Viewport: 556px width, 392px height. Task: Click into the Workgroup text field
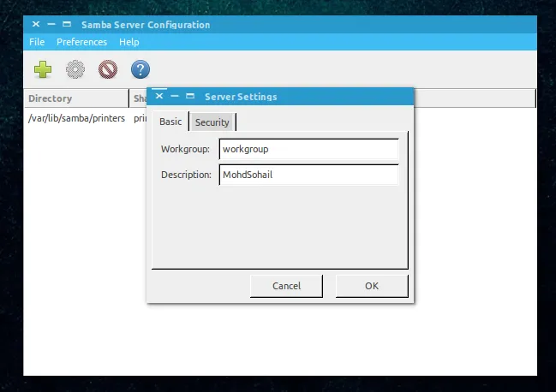coord(308,149)
